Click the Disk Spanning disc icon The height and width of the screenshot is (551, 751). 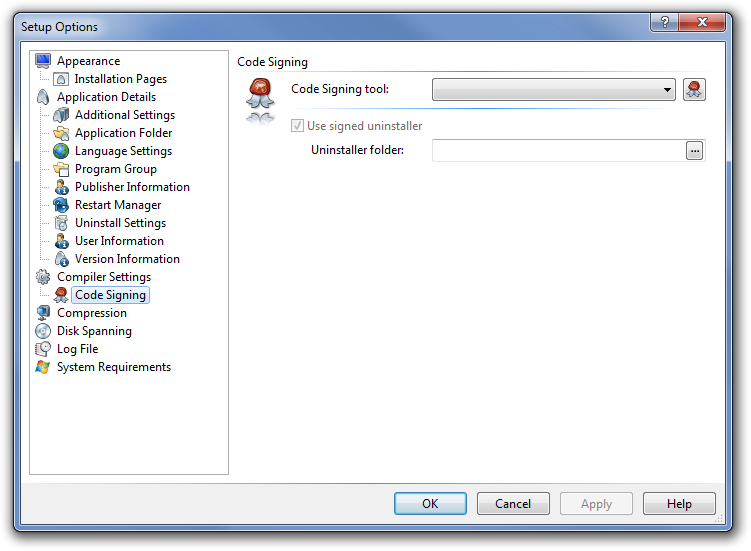tap(43, 331)
